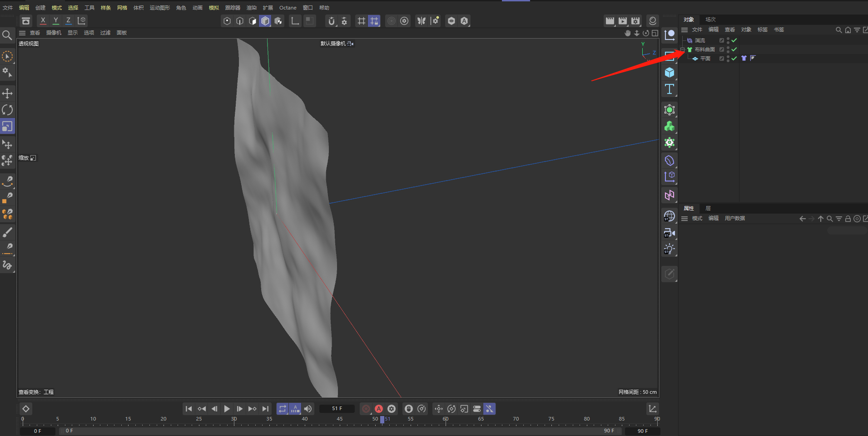The height and width of the screenshot is (436, 868).
Task: Click the Gouraud shading display cube icon
Action: pos(265,21)
